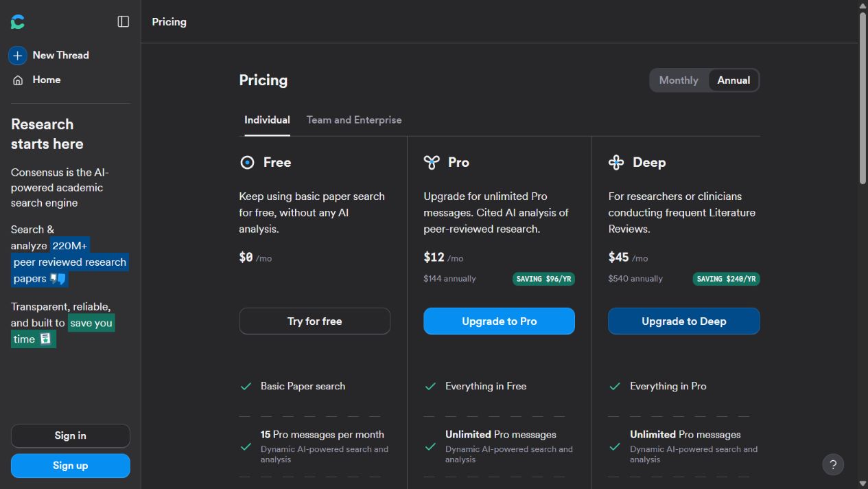Viewport: 868px width, 489px height.
Task: Select the Individual tab
Action: point(267,120)
